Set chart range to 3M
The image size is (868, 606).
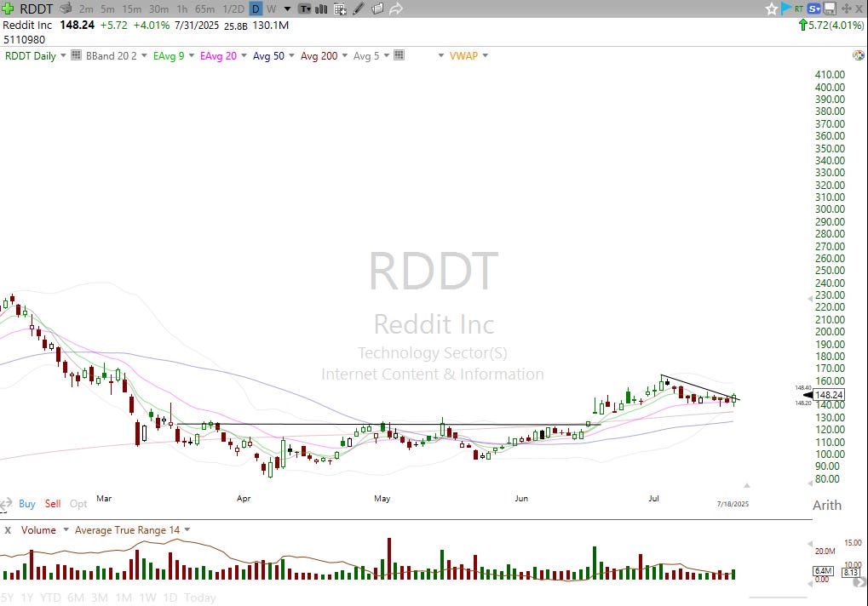click(100, 597)
